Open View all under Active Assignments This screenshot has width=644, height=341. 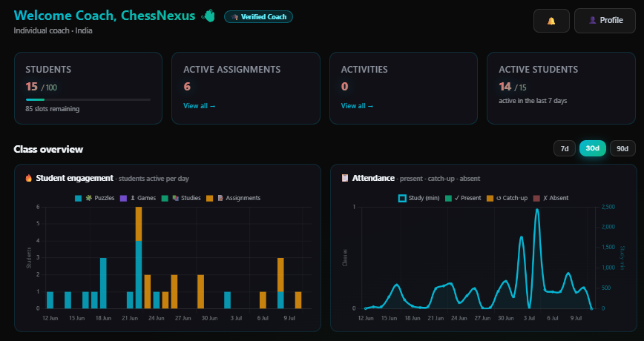(x=199, y=106)
